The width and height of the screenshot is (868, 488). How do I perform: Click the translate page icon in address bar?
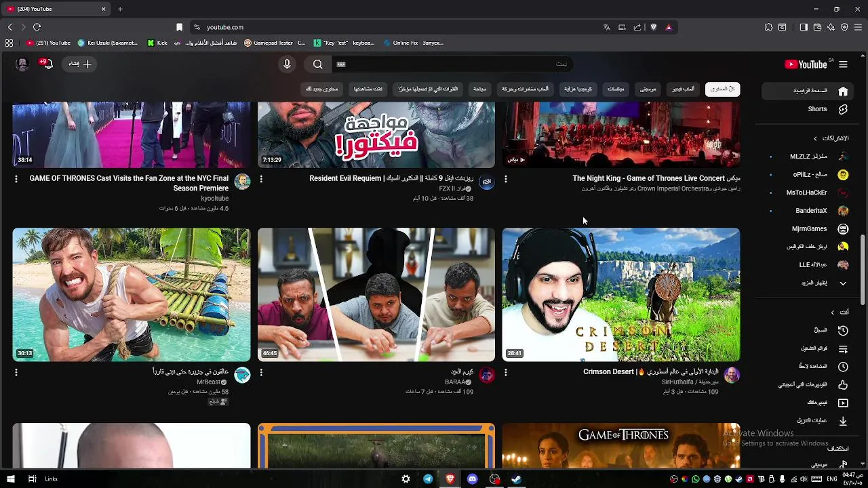coord(606,27)
